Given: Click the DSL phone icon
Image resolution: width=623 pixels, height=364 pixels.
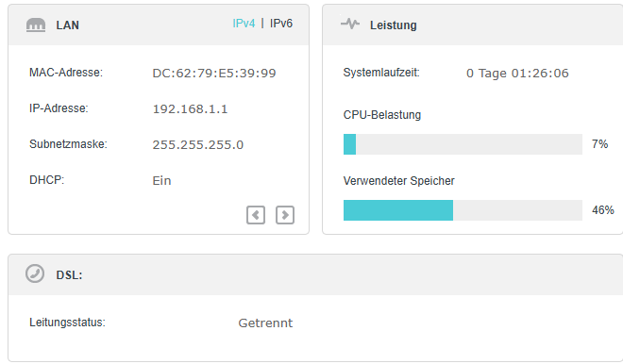Looking at the screenshot, I should point(35,273).
